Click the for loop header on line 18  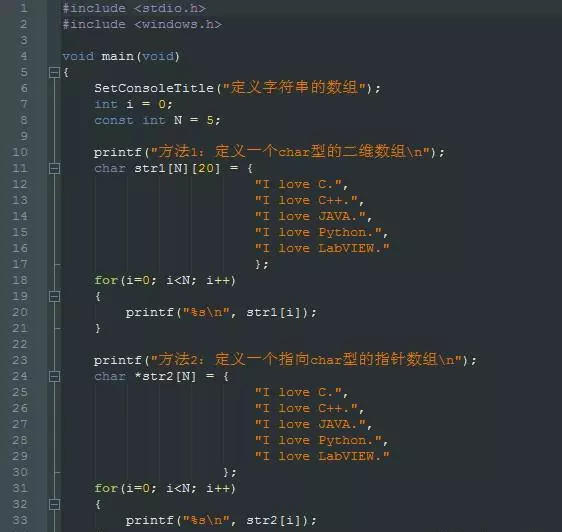pyautogui.click(x=165, y=280)
